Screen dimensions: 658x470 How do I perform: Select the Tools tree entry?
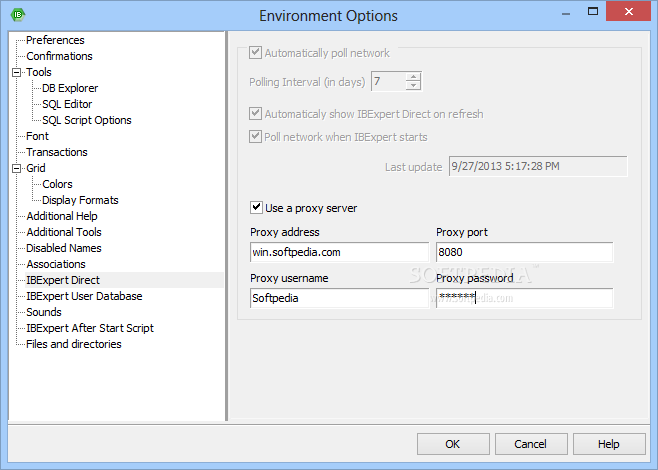coord(39,72)
